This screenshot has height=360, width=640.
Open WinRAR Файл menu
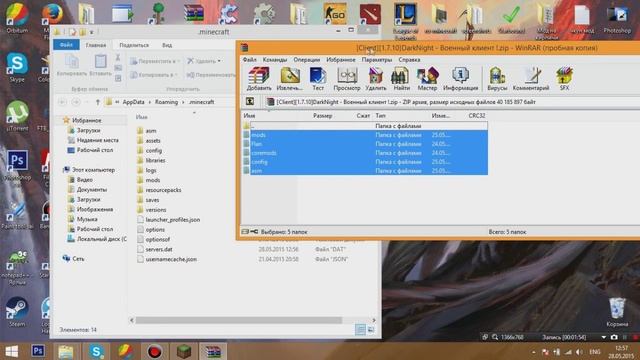pyautogui.click(x=249, y=60)
